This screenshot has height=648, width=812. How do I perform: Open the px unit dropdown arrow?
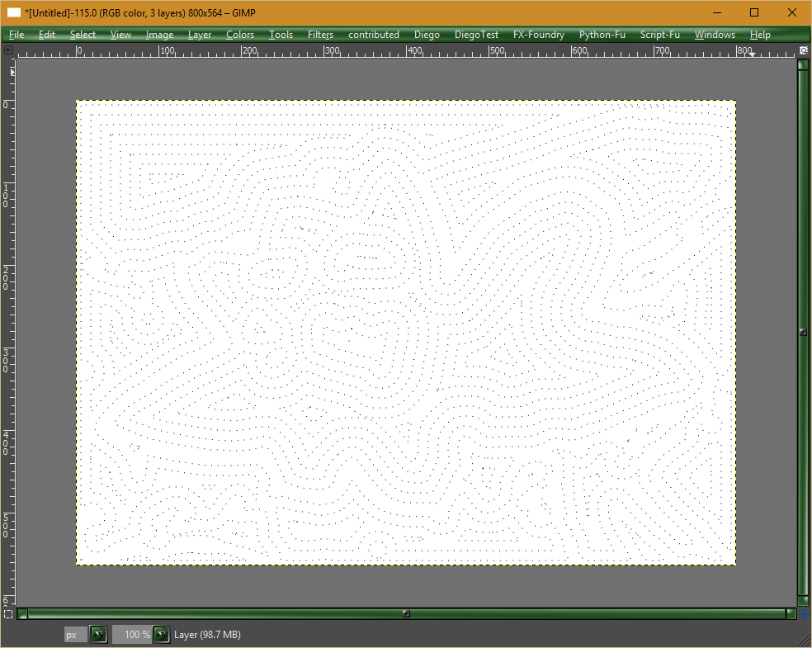(98, 635)
